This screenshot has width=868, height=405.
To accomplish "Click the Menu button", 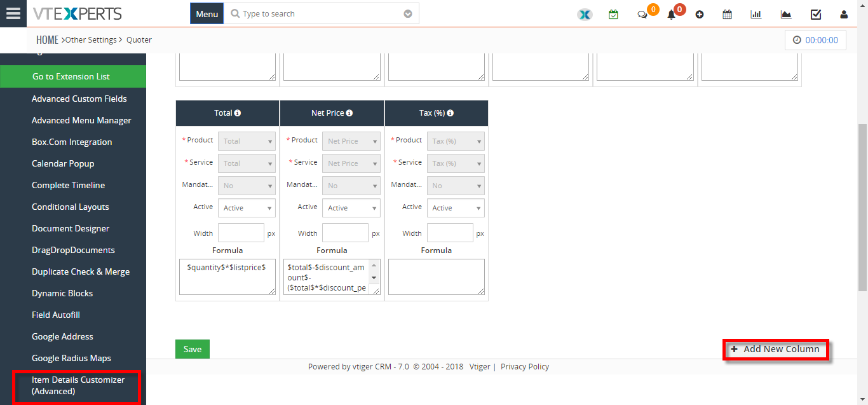I will click(207, 13).
